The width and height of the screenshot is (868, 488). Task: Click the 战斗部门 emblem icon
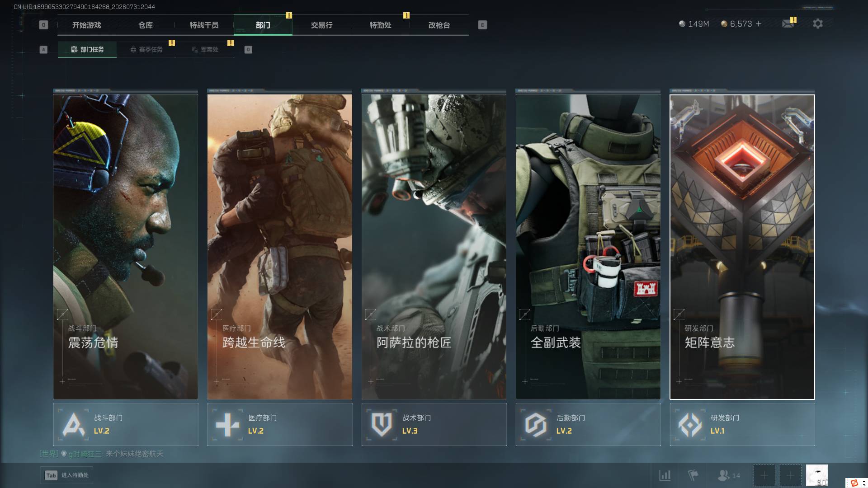click(74, 425)
